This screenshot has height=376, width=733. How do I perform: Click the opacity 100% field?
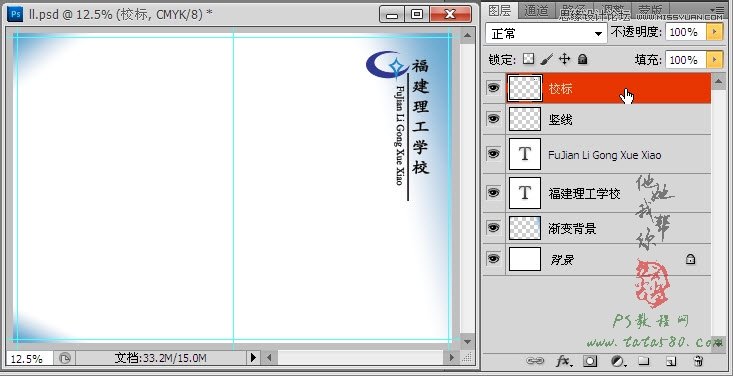[685, 32]
